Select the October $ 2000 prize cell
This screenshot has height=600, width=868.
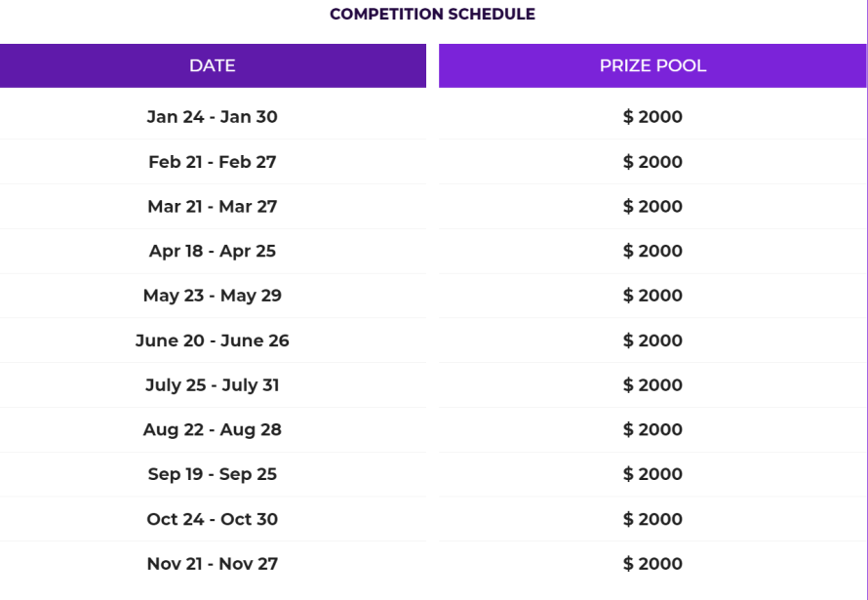652,519
